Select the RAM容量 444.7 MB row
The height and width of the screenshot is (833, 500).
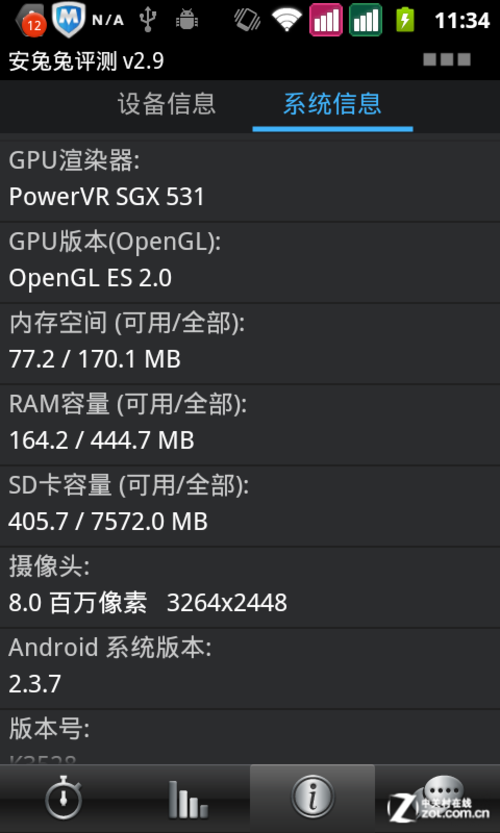click(250, 424)
